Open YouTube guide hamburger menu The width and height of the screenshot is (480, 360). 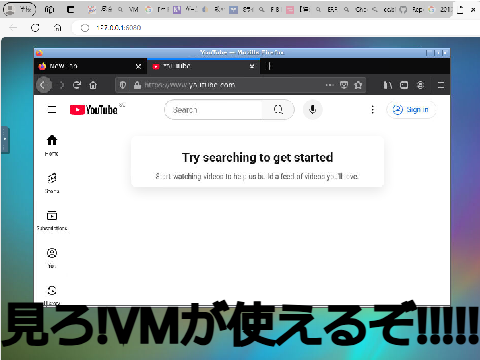pyautogui.click(x=52, y=109)
